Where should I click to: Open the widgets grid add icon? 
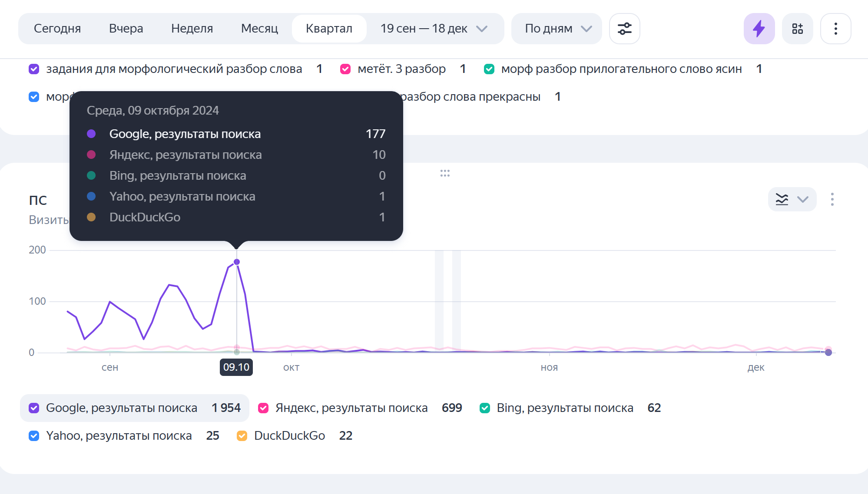pyautogui.click(x=797, y=29)
